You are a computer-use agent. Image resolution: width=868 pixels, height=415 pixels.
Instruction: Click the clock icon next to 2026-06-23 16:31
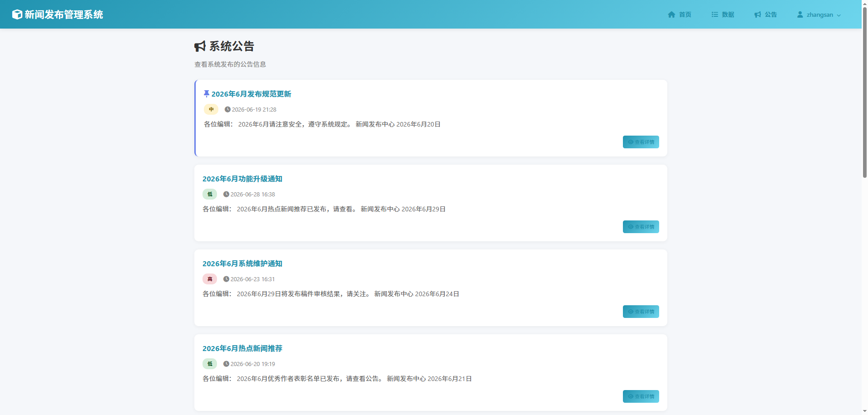(226, 279)
